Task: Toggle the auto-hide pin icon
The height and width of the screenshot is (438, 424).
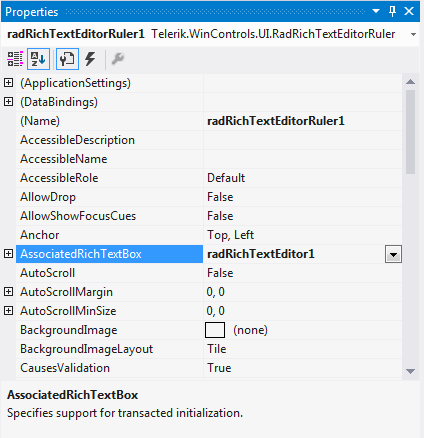Action: point(393,11)
